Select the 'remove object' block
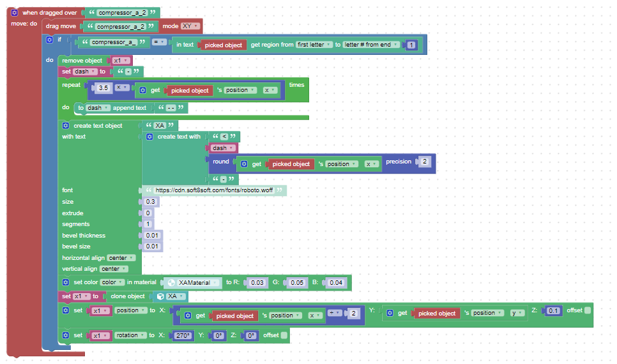The height and width of the screenshot is (364, 617). pyautogui.click(x=82, y=60)
